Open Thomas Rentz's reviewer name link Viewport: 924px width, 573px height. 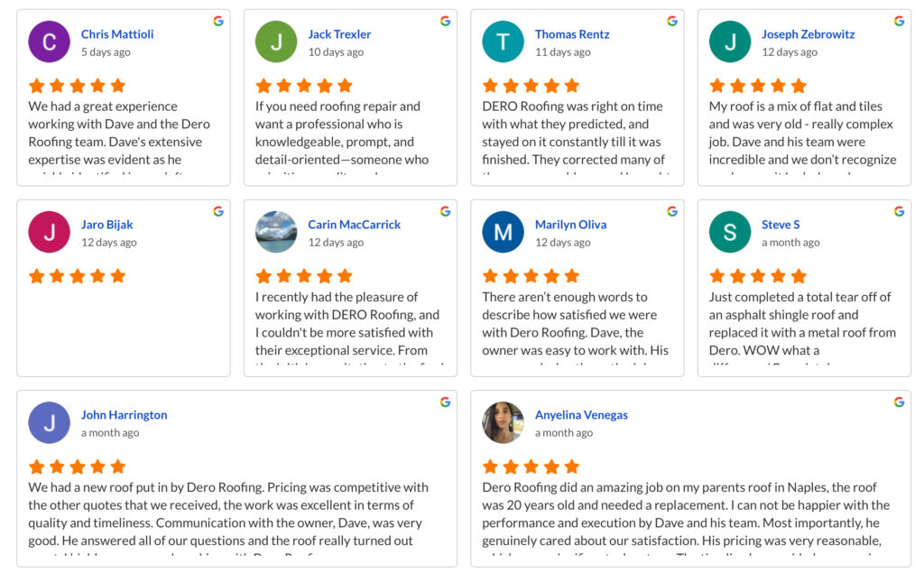(x=572, y=34)
